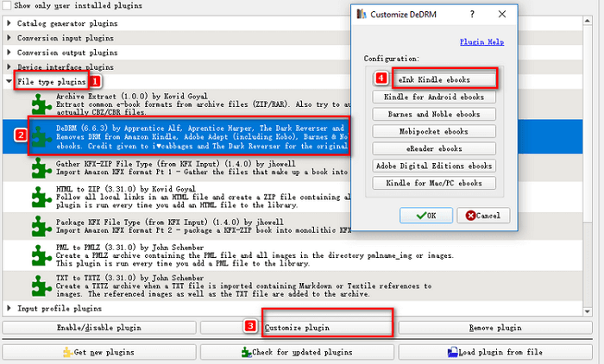The image size is (604, 364).
Task: Click Remove plugin button
Action: (495, 328)
